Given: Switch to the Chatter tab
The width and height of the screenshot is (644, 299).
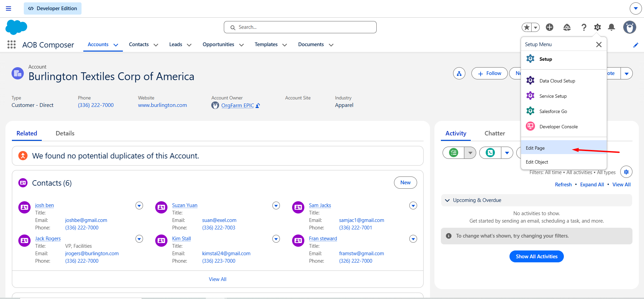Looking at the screenshot, I should coord(495,133).
